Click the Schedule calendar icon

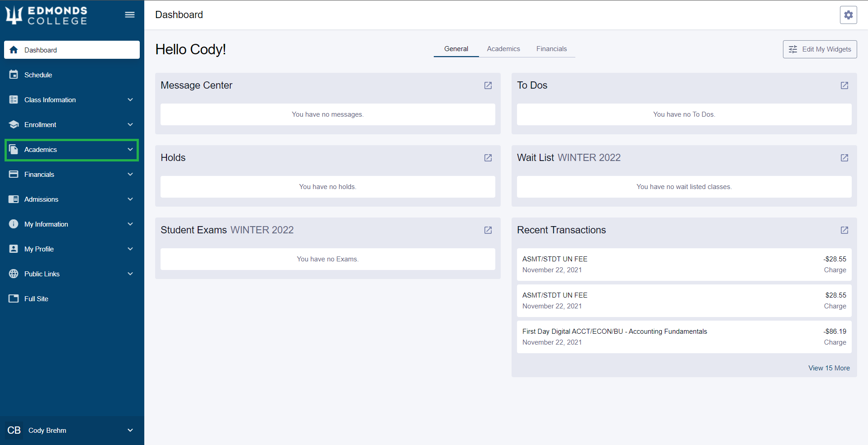(14, 75)
